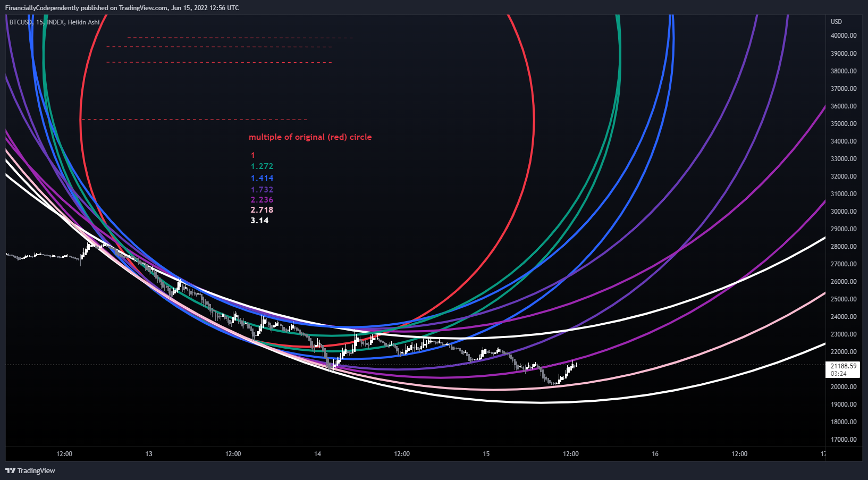Click the 12:00 label between 14 and 15
Viewport: 868px width, 480px height.
pos(402,453)
